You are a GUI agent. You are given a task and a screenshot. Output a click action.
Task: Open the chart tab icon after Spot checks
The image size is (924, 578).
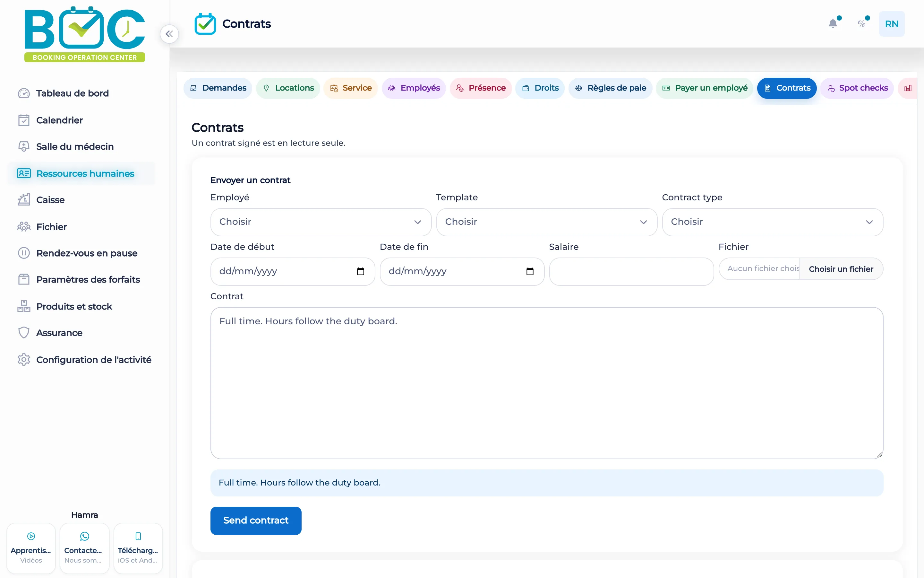point(908,88)
